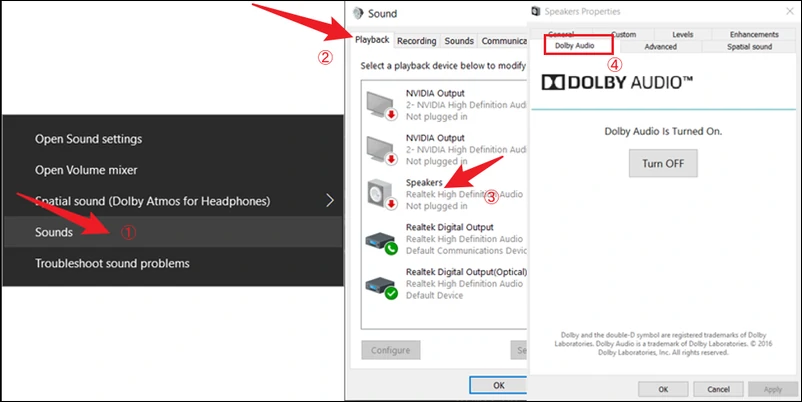Image resolution: width=802 pixels, height=402 pixels.
Task: Click the Speakers device icon
Action: (x=382, y=194)
